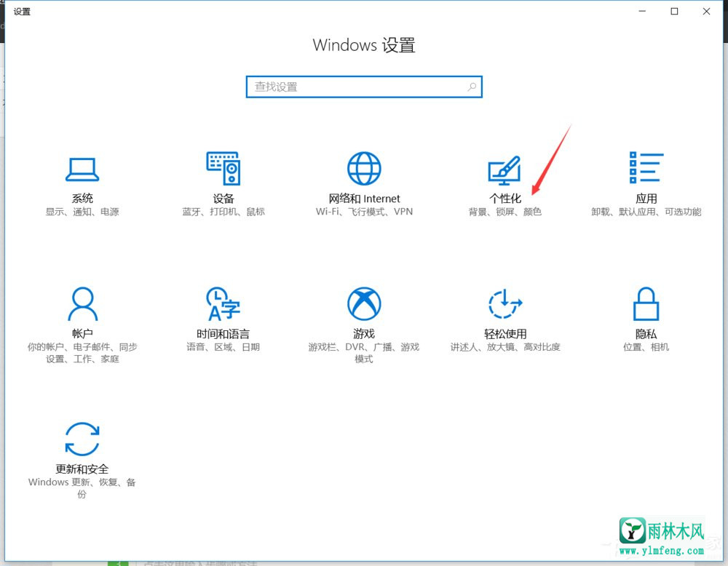Click the text 游戏栏、DVR、广播、游戏模式
The height and width of the screenshot is (566, 728).
[x=364, y=353]
